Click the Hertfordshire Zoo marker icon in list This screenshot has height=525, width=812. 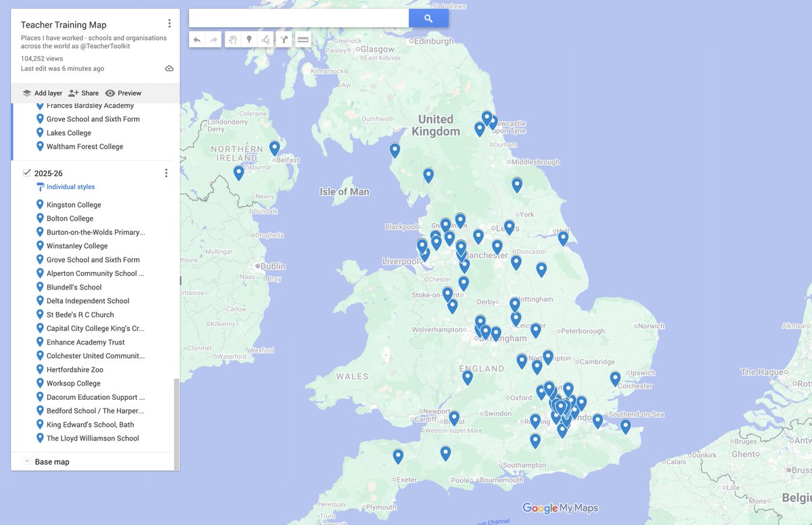(40, 369)
